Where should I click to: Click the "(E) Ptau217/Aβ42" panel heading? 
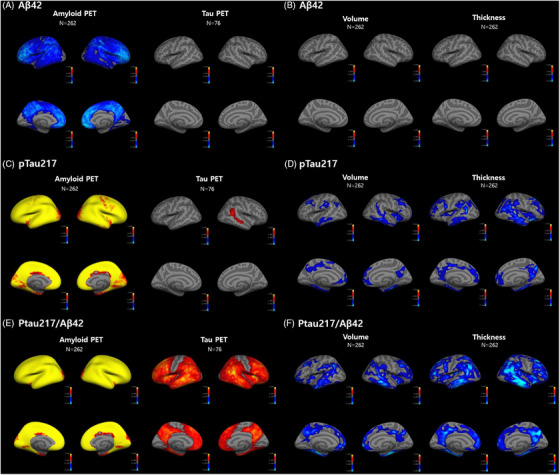coord(43,323)
